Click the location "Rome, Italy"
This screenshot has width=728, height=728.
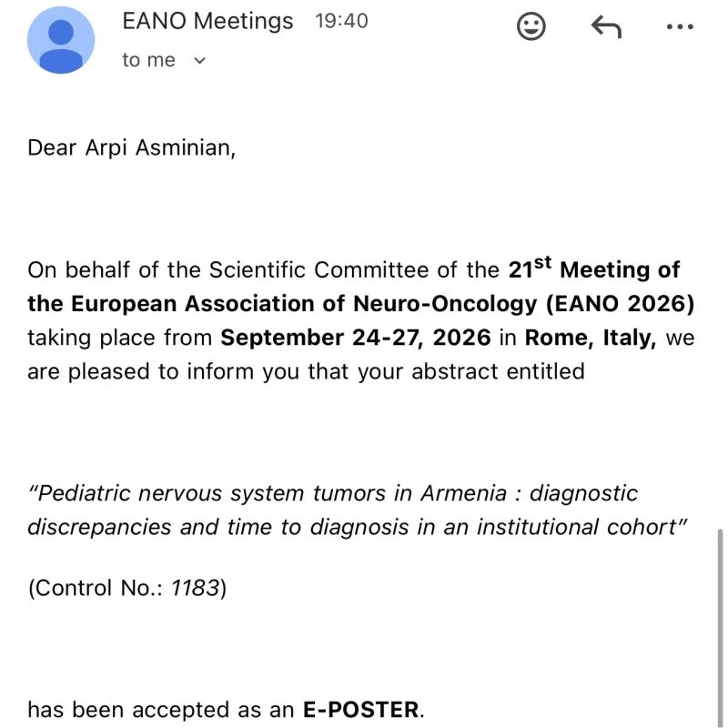[590, 338]
